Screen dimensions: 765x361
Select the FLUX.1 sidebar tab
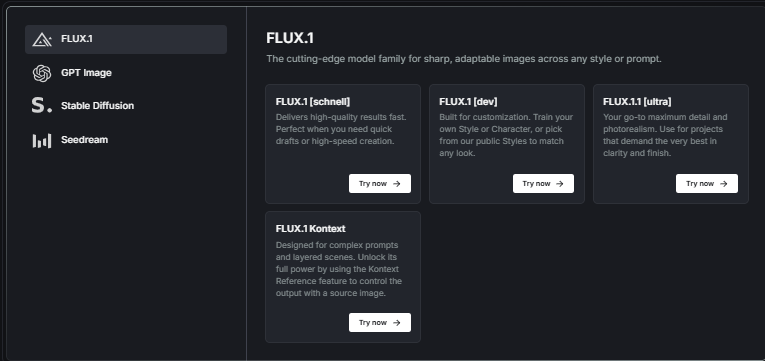(126, 40)
